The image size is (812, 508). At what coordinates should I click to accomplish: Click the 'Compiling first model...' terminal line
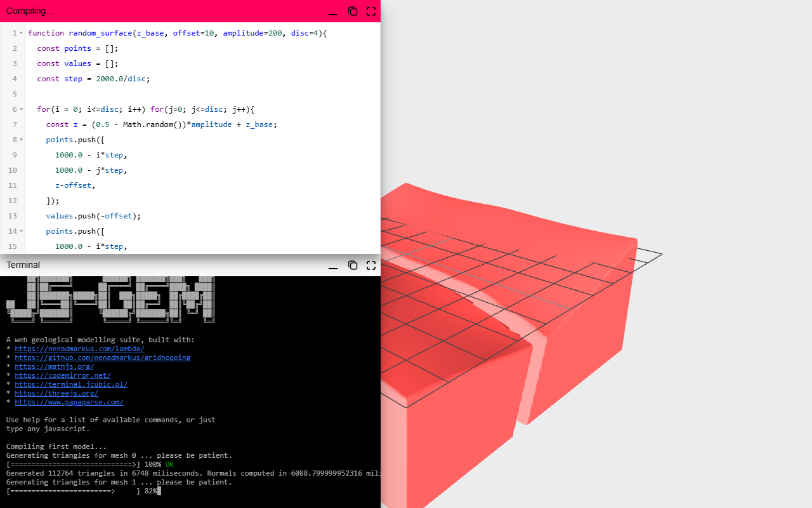(x=56, y=446)
